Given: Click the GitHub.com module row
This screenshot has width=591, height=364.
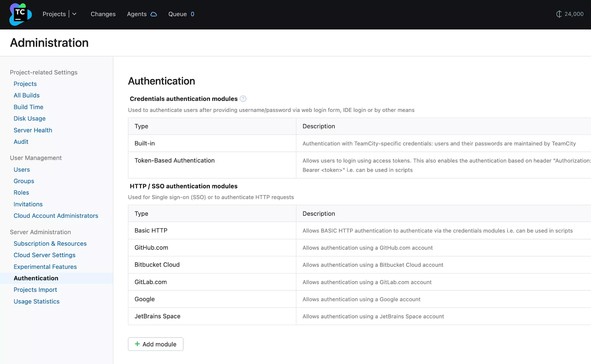Looking at the screenshot, I should (359, 248).
